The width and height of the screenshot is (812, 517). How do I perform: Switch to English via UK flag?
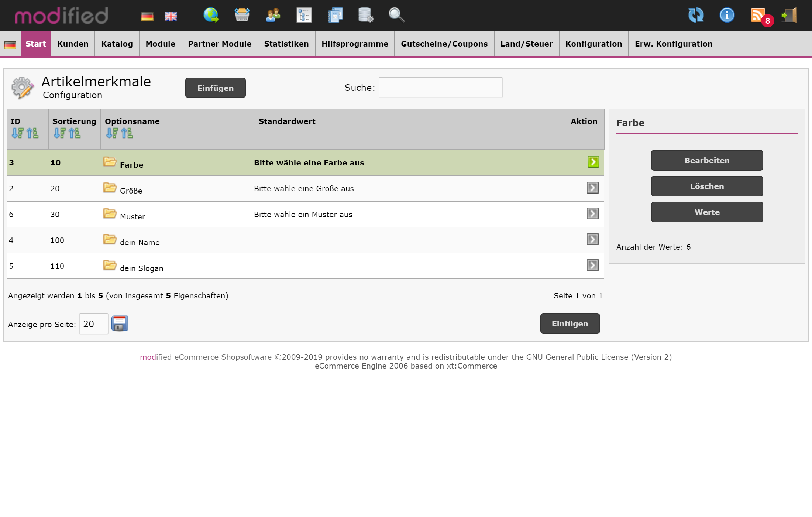tap(171, 16)
